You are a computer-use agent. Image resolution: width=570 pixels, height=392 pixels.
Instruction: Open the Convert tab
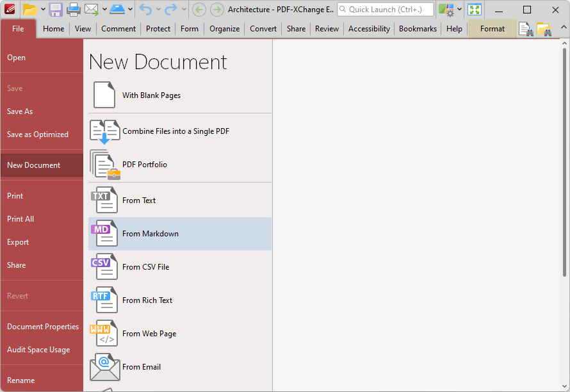coord(263,29)
